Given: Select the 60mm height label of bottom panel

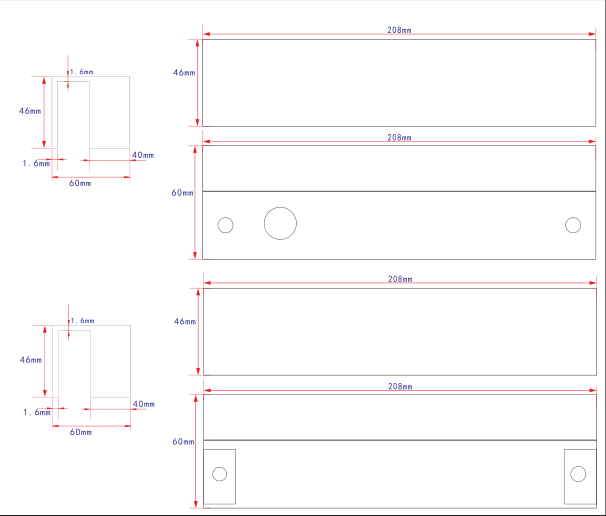Looking at the screenshot, I should point(183,441).
